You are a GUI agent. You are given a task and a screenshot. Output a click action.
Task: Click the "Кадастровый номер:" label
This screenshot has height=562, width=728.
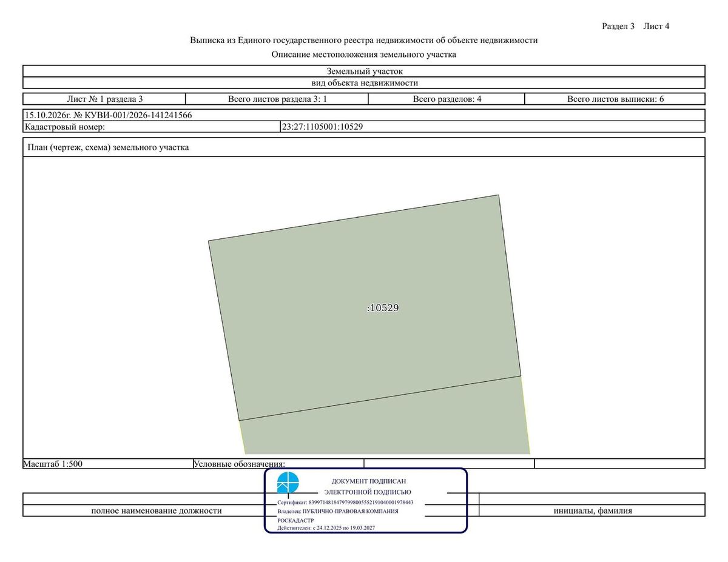(65, 127)
